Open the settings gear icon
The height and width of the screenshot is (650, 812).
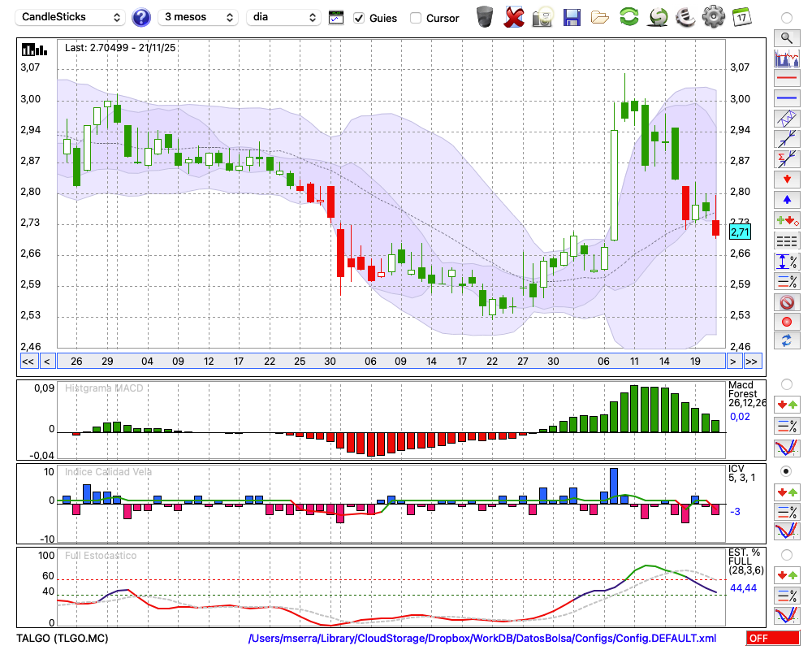click(713, 17)
